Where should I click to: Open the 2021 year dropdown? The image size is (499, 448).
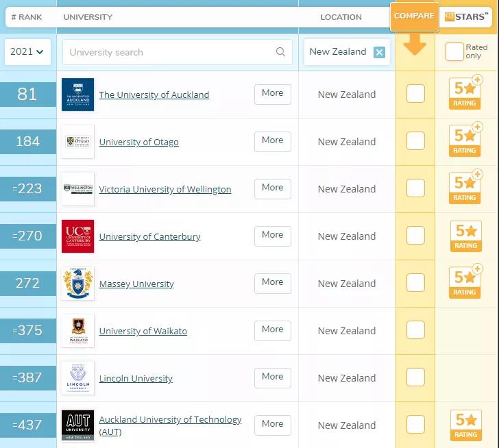click(27, 52)
